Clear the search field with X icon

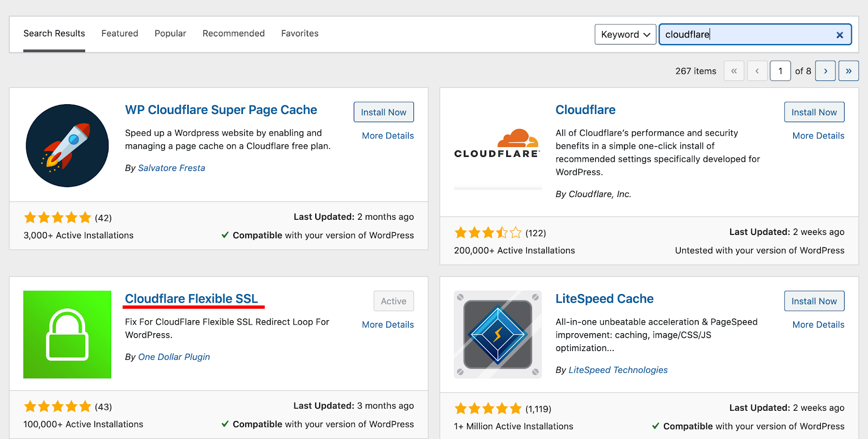[839, 35]
